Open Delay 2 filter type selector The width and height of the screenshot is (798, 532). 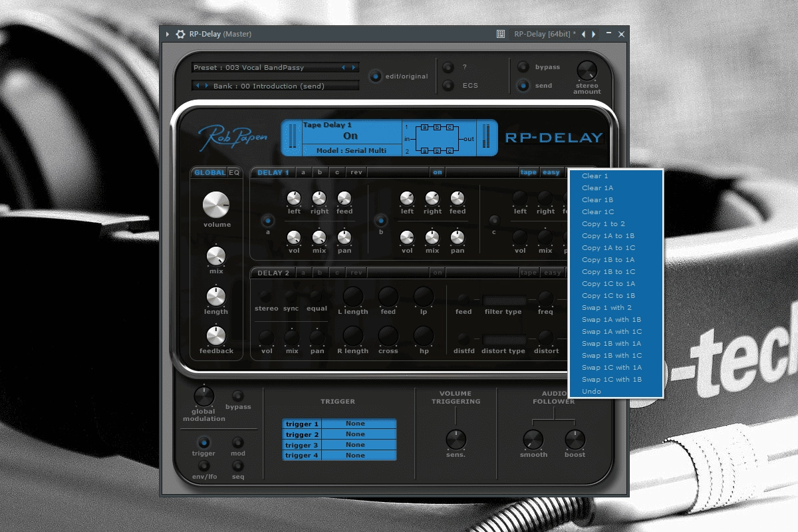504,301
